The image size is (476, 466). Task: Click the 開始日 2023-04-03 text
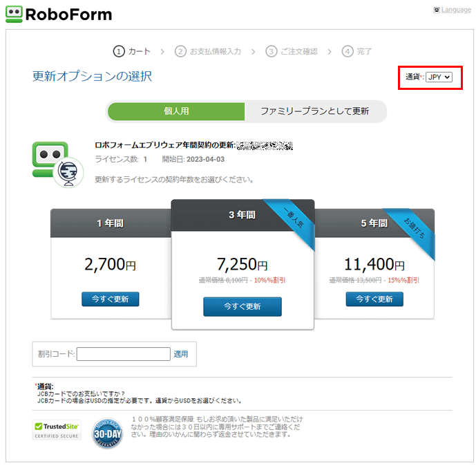[x=193, y=159]
